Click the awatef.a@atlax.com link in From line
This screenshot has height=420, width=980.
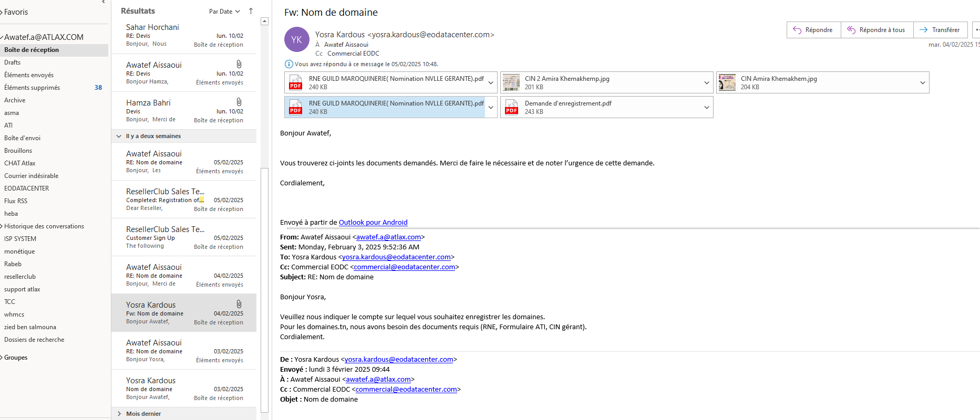click(x=388, y=237)
